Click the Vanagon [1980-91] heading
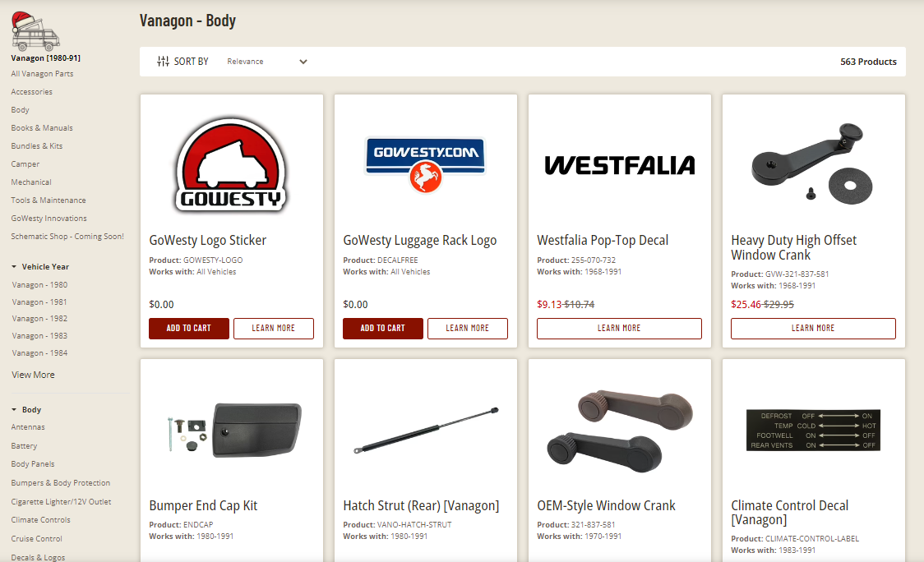 (45, 58)
